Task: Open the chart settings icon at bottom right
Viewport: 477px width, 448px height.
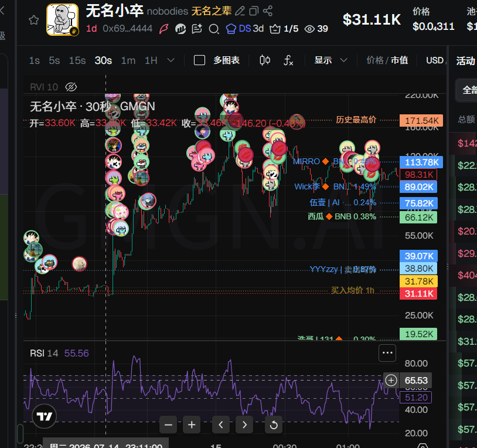Action: click(x=423, y=446)
